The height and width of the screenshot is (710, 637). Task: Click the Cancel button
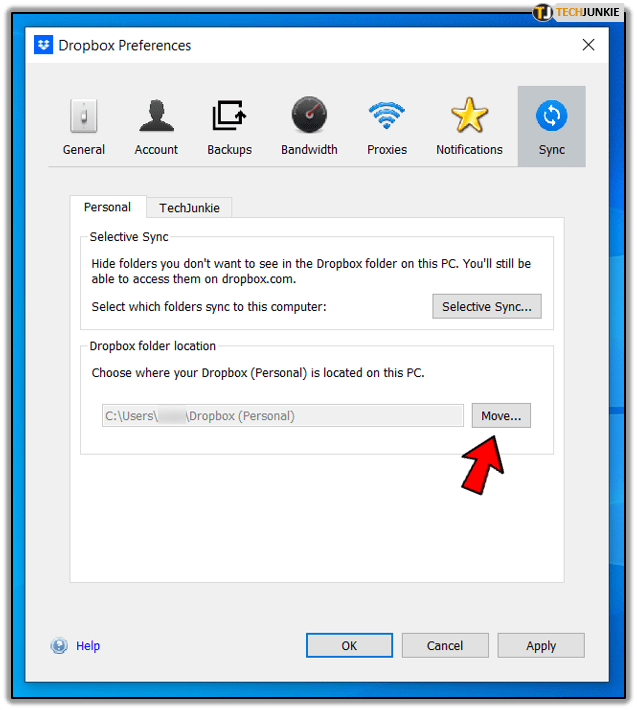(445, 645)
